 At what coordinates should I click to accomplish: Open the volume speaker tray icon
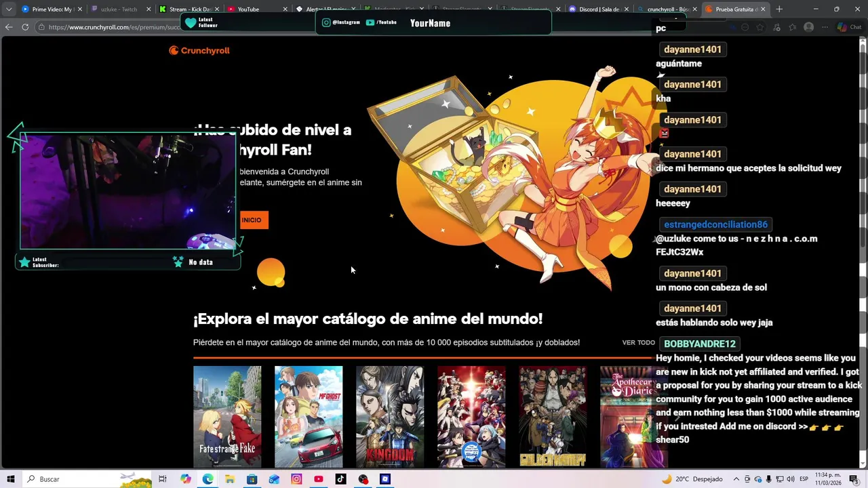[791, 479]
